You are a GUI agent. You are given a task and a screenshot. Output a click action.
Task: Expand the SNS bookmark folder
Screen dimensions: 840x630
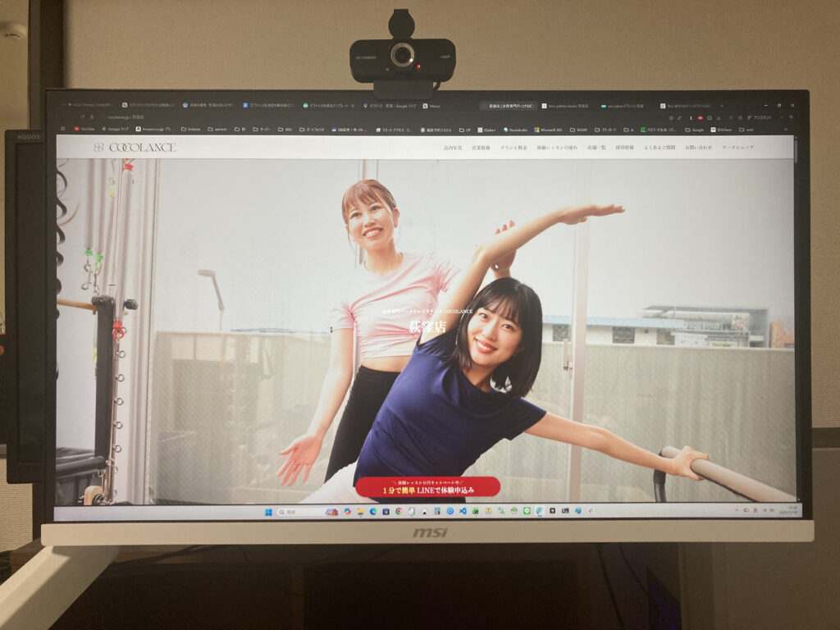click(x=285, y=129)
